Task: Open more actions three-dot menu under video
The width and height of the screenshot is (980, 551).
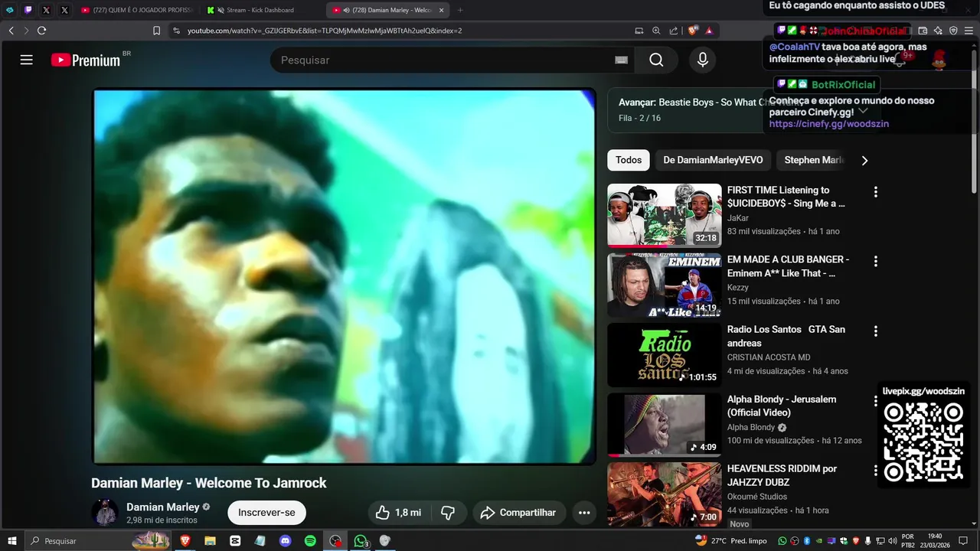Action: point(584,513)
